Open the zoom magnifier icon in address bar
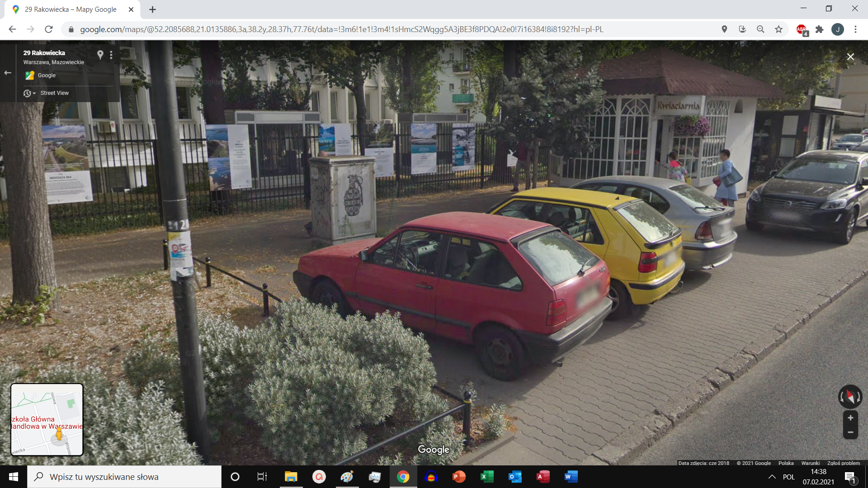 point(760,29)
